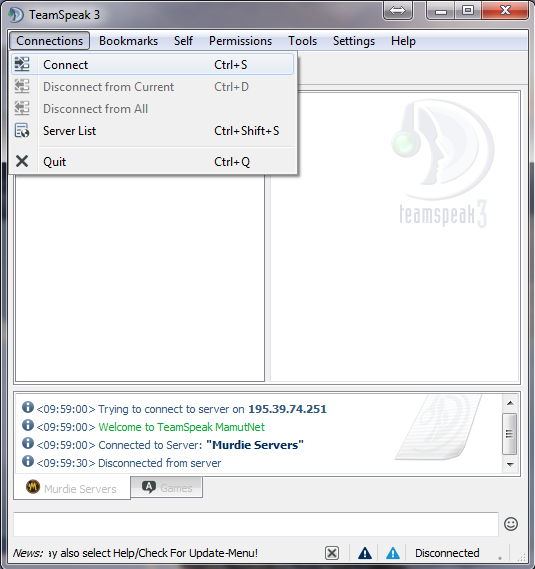Click the dark blue warning triangle icon
Image resolution: width=535 pixels, height=569 pixels.
(x=365, y=553)
